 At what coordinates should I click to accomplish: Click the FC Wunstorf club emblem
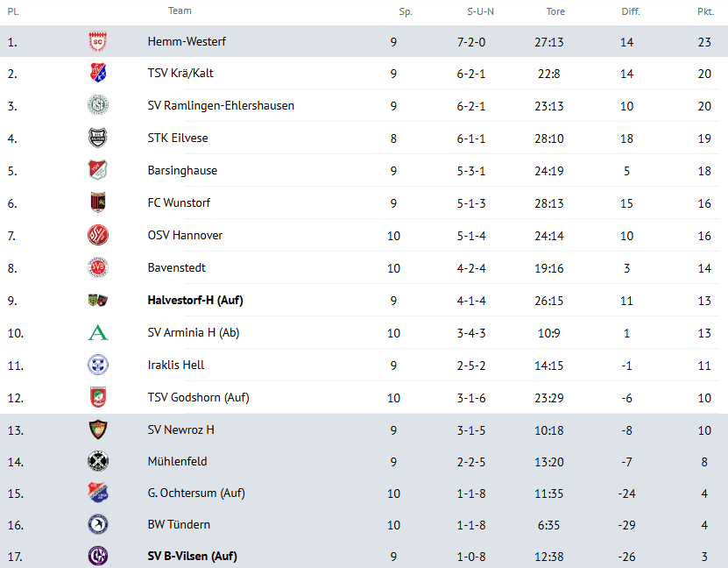click(x=97, y=203)
